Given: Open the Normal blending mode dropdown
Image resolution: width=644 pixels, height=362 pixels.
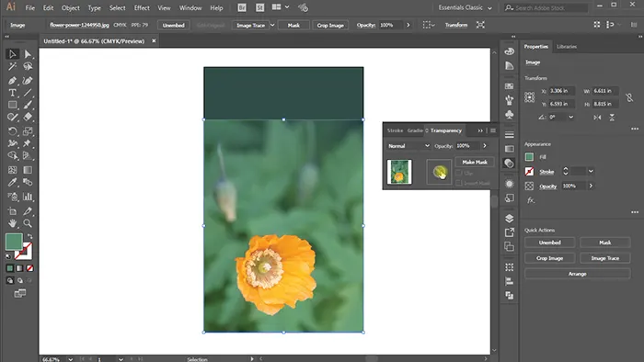Looking at the screenshot, I should pyautogui.click(x=408, y=146).
